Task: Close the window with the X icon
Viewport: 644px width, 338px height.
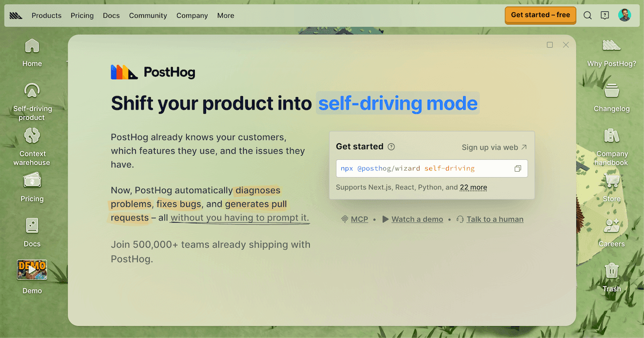Action: [566, 45]
